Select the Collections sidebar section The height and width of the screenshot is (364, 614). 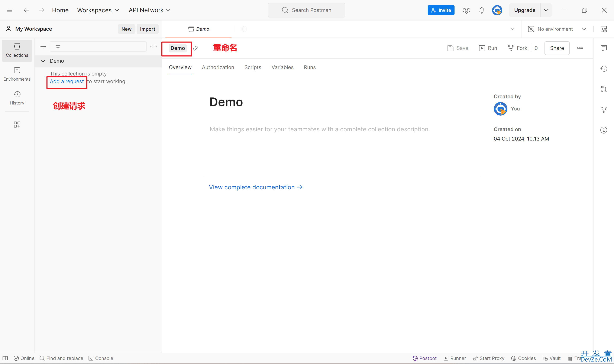pos(17,51)
